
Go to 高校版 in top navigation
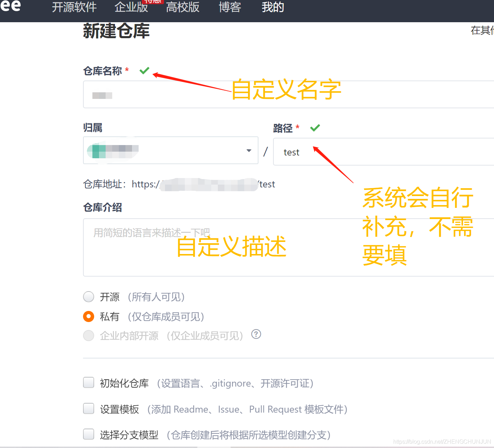pyautogui.click(x=183, y=7)
